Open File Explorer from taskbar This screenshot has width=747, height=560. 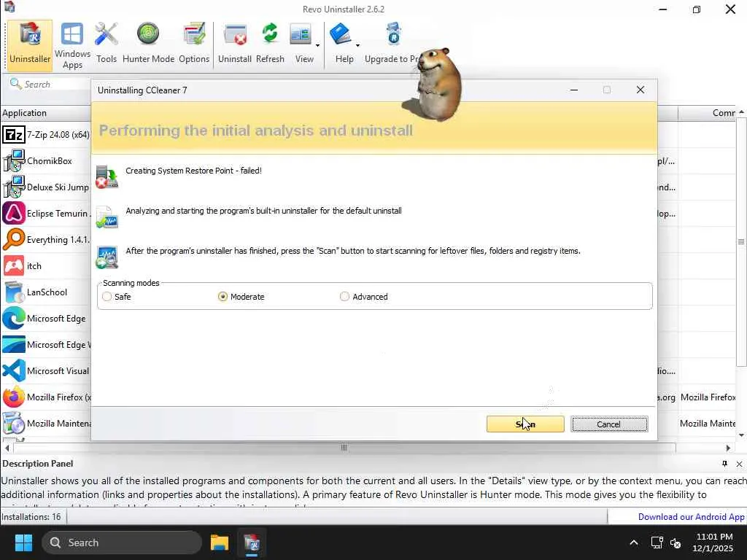click(x=220, y=542)
